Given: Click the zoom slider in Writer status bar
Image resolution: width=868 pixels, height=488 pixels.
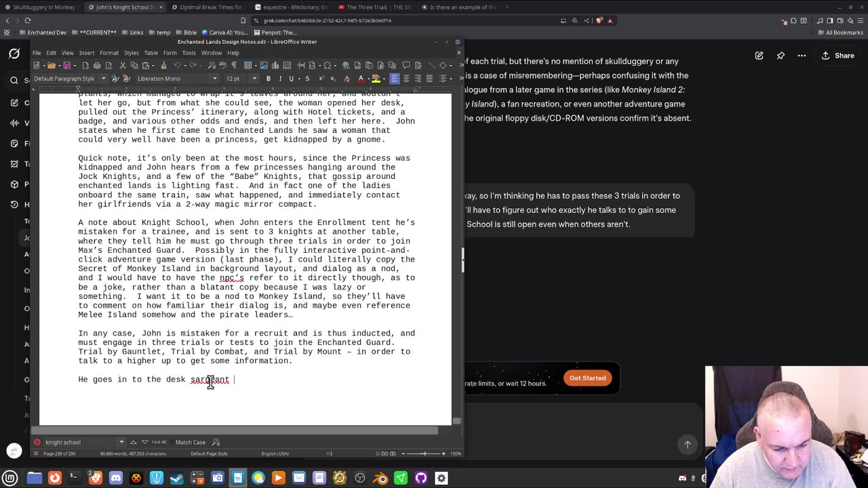Looking at the screenshot, I should tap(424, 453).
